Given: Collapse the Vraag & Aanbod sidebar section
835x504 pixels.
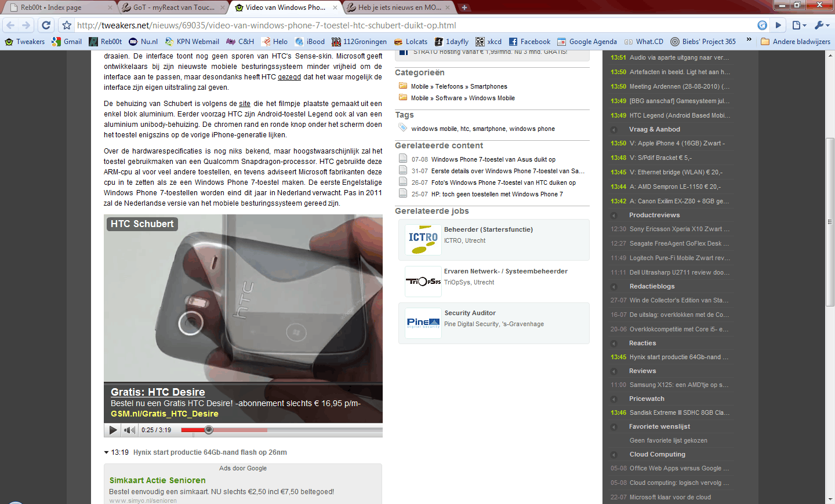Looking at the screenshot, I should 614,130.
